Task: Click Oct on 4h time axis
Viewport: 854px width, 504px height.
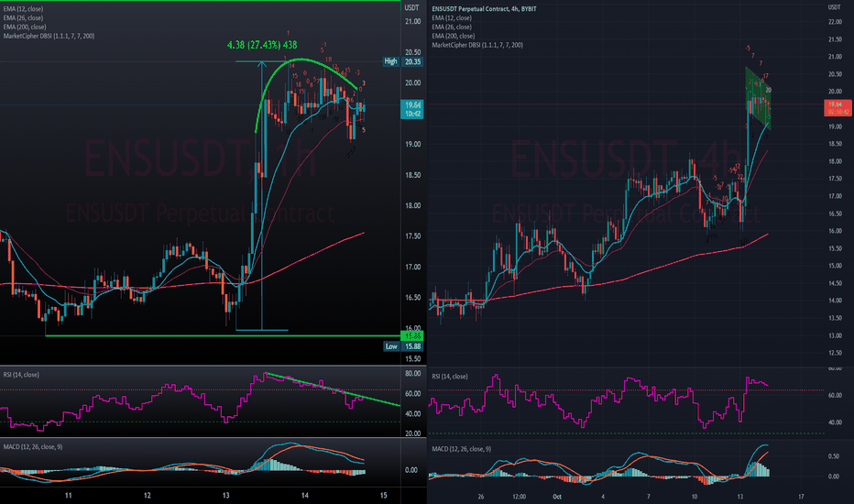Action: point(556,497)
